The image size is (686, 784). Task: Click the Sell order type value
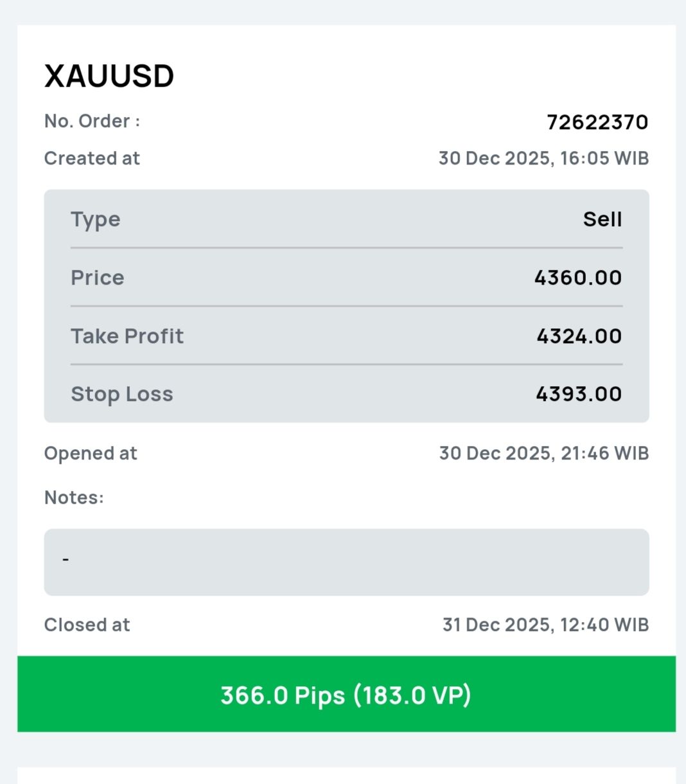click(602, 219)
